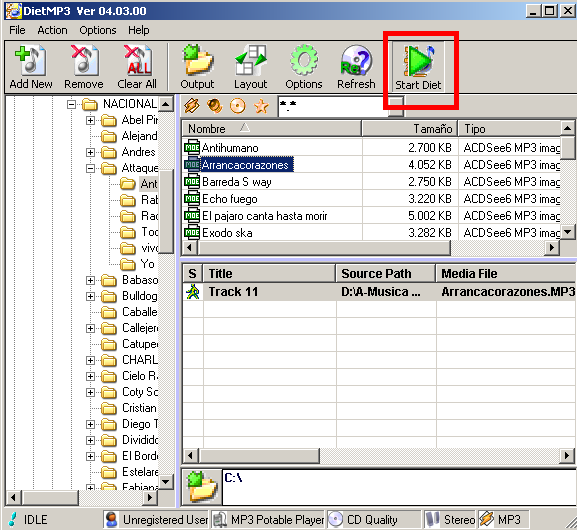Screen dimensions: 577x530
Task: Click the CD Quality status icon
Action: point(336,519)
